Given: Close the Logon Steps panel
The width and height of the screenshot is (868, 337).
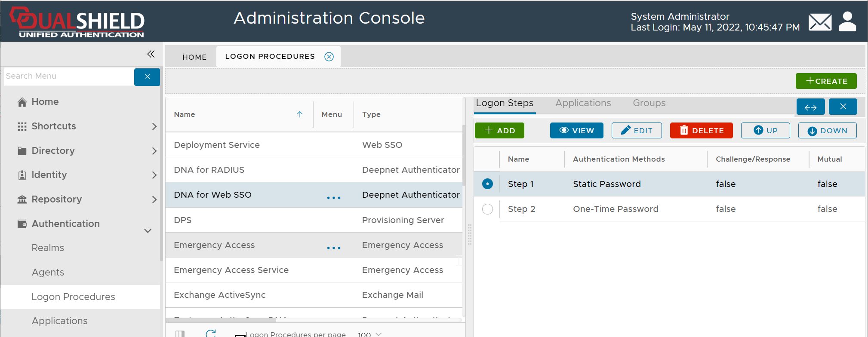Looking at the screenshot, I should [843, 107].
